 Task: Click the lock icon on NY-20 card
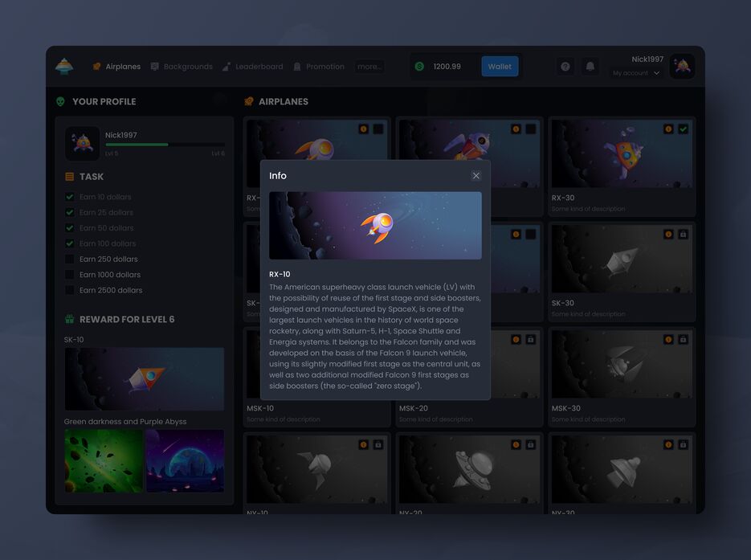pos(531,445)
